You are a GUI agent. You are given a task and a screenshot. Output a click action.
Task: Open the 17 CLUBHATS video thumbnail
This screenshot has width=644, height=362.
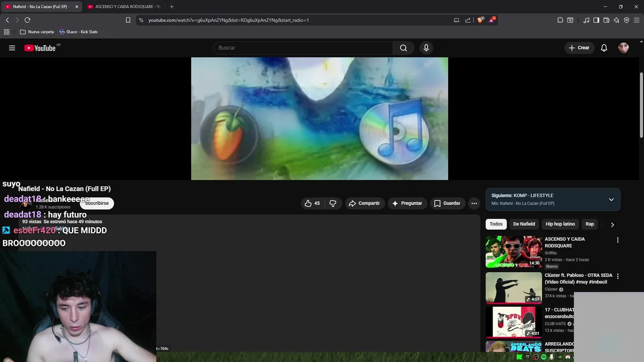[x=514, y=322]
